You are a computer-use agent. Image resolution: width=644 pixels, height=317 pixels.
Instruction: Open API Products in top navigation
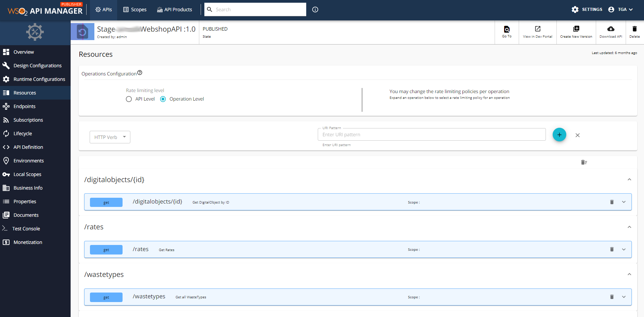[174, 10]
